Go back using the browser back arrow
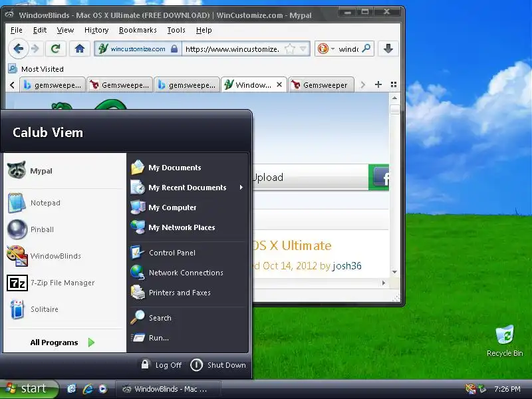 coord(19,49)
